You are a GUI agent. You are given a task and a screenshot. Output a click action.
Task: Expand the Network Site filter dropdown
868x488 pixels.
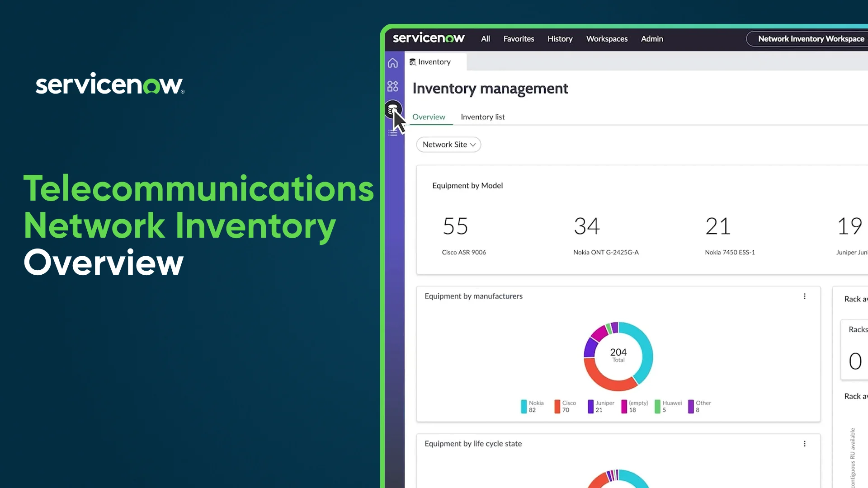(x=448, y=145)
